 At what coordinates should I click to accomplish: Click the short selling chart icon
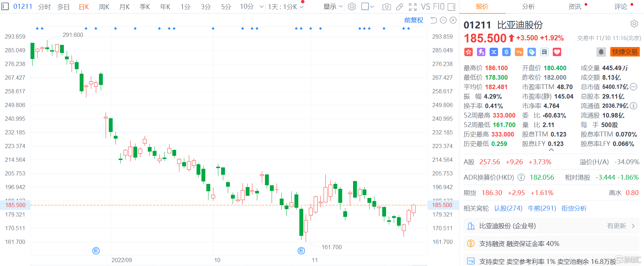[471, 261]
